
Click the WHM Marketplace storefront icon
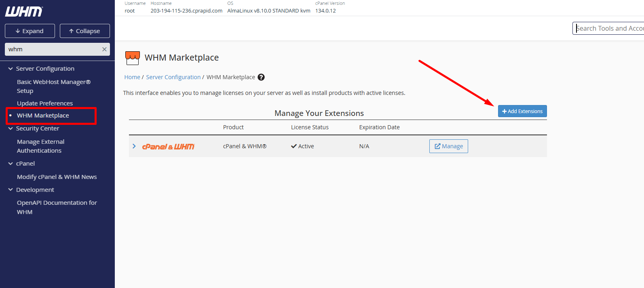tap(133, 58)
